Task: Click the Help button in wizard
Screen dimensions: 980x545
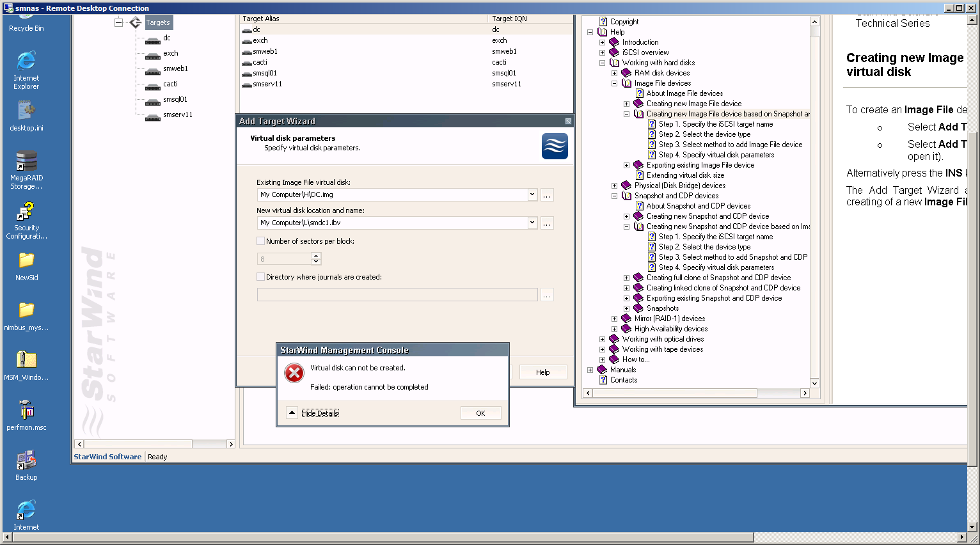Action: click(542, 372)
